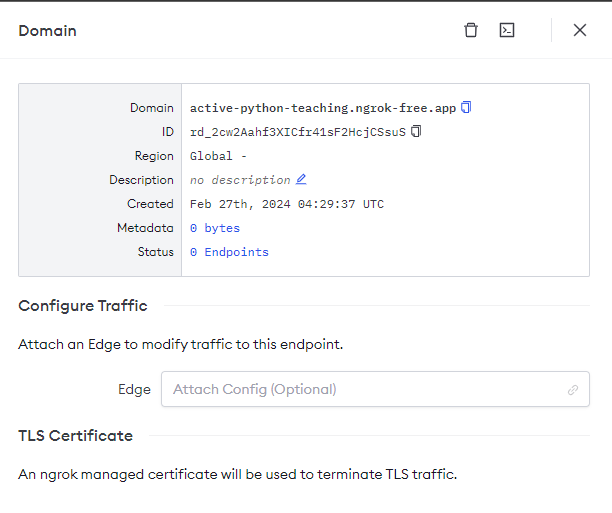
Task: Open the 0 Endpoints status link
Action: 229,252
